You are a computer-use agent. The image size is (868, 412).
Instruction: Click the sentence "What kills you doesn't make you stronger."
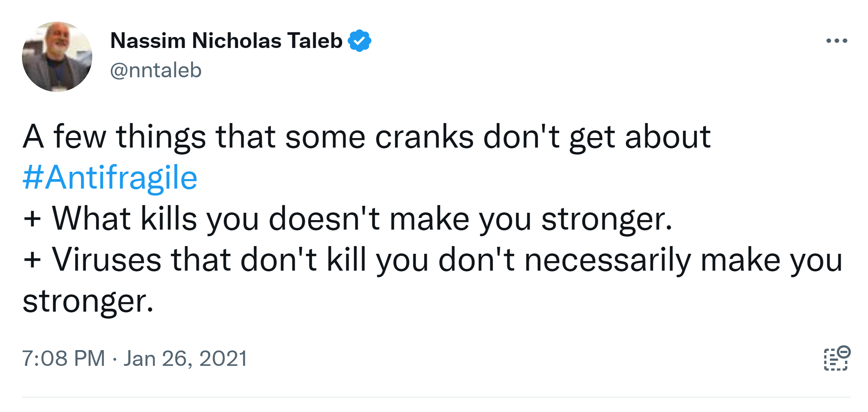(x=362, y=219)
